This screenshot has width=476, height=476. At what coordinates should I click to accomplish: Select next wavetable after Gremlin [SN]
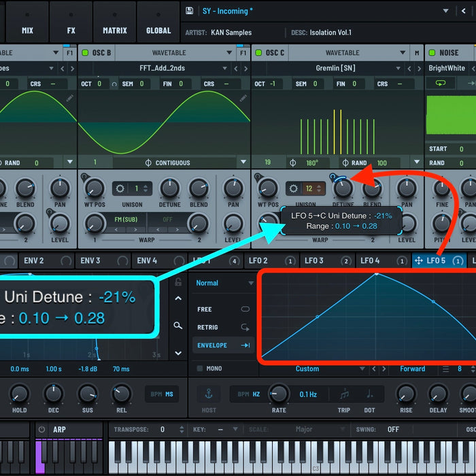point(419,69)
